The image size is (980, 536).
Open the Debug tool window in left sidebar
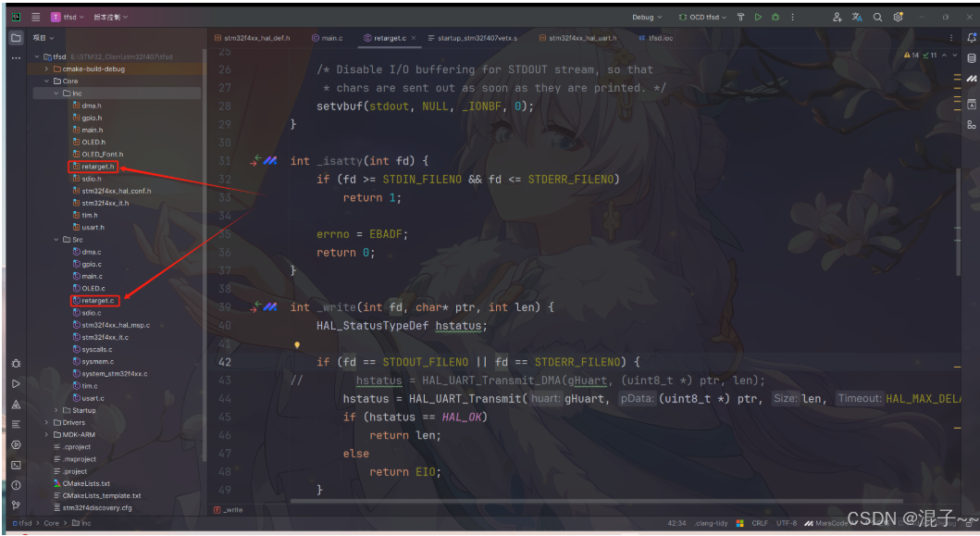pyautogui.click(x=17, y=364)
